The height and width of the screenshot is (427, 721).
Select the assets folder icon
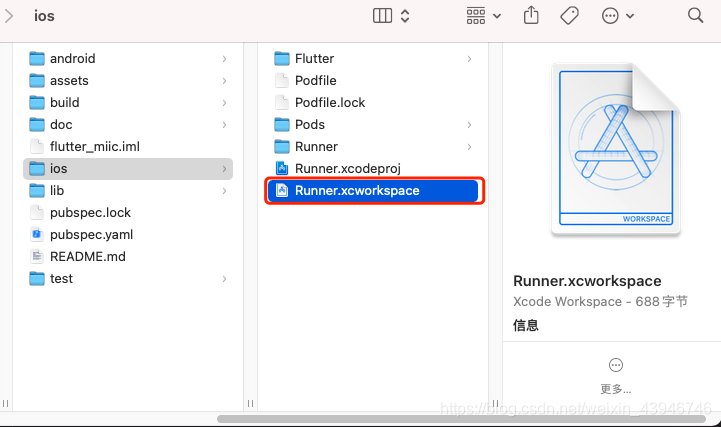[x=37, y=81]
